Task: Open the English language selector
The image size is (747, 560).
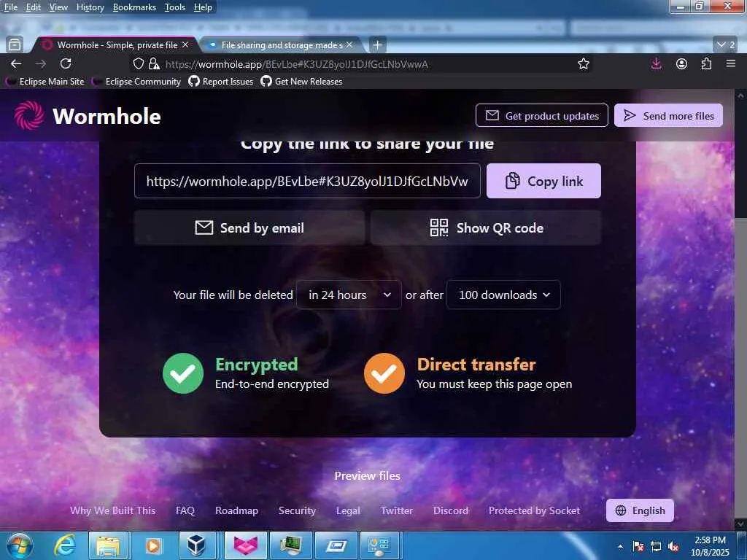Action: [640, 510]
